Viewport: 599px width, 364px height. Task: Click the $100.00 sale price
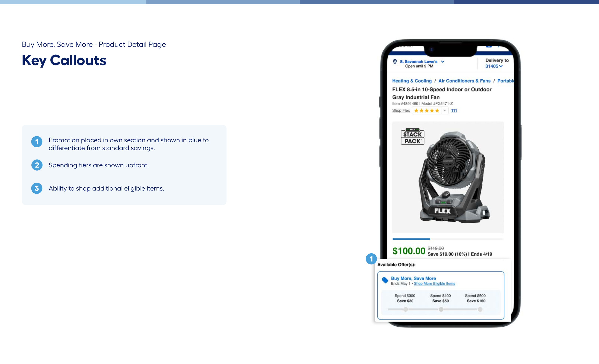click(409, 251)
